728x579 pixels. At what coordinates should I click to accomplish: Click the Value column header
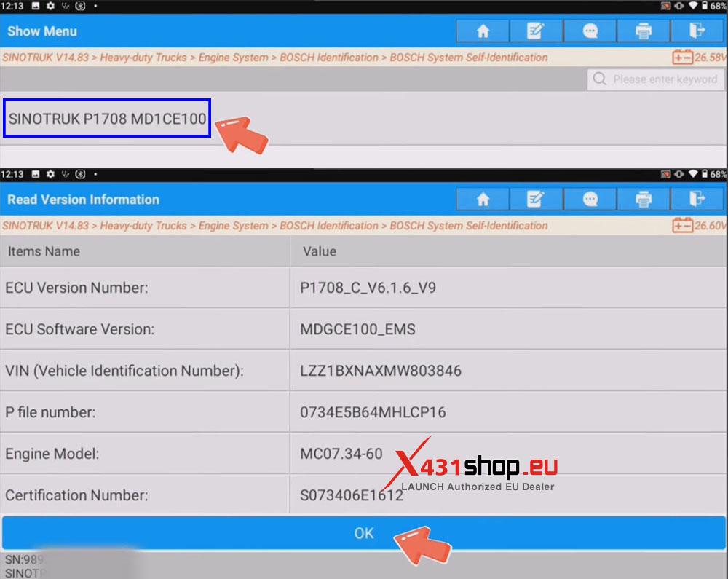320,251
